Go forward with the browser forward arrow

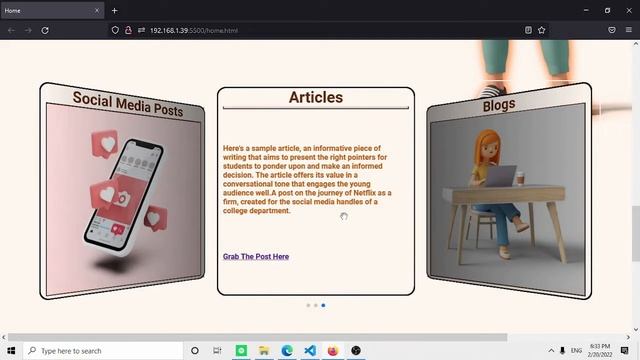pos(28,30)
